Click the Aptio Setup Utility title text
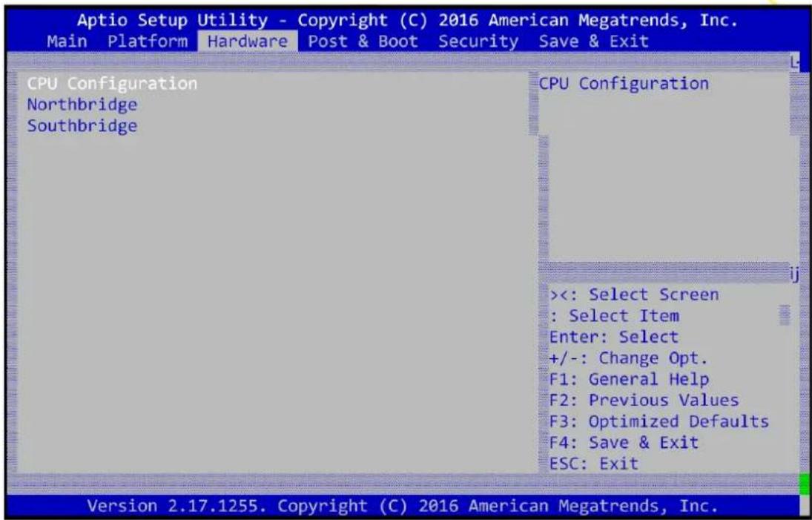812x520 pixels. click(407, 21)
